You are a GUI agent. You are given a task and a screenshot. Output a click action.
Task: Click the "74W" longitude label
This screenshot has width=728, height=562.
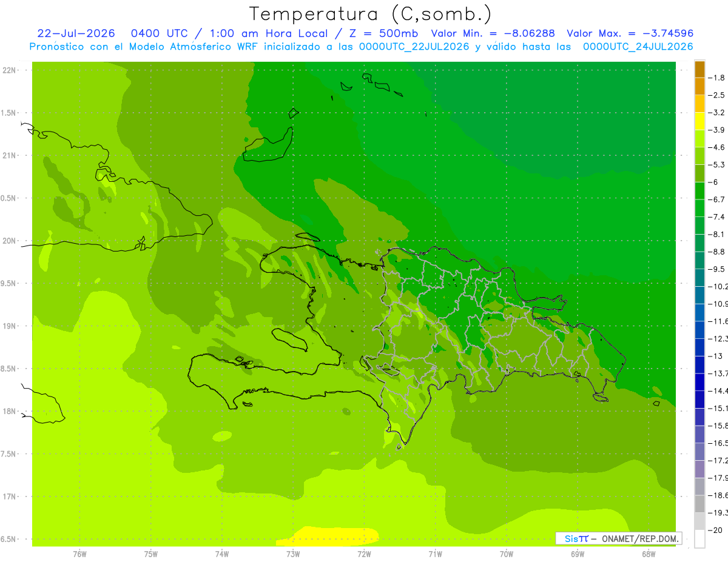(x=222, y=554)
